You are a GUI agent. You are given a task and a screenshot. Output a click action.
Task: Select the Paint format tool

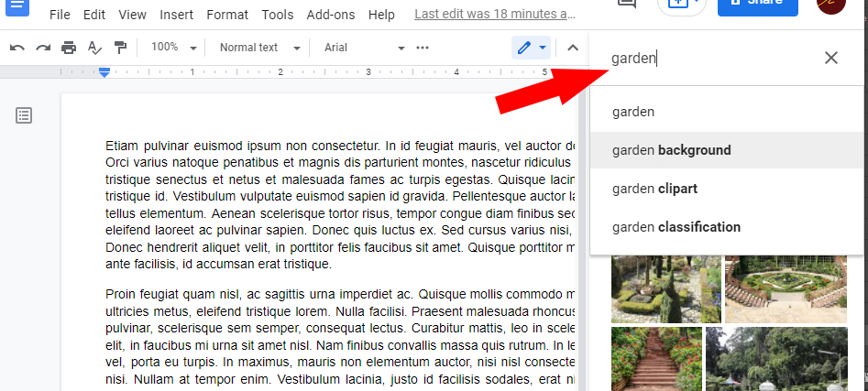(x=120, y=49)
